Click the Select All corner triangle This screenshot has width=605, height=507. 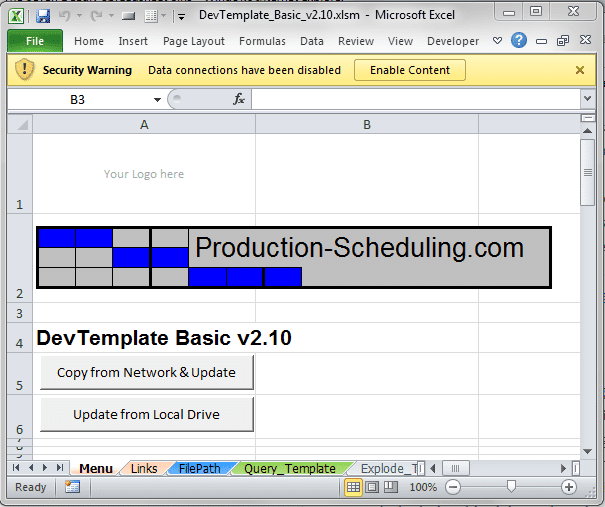tap(20, 124)
